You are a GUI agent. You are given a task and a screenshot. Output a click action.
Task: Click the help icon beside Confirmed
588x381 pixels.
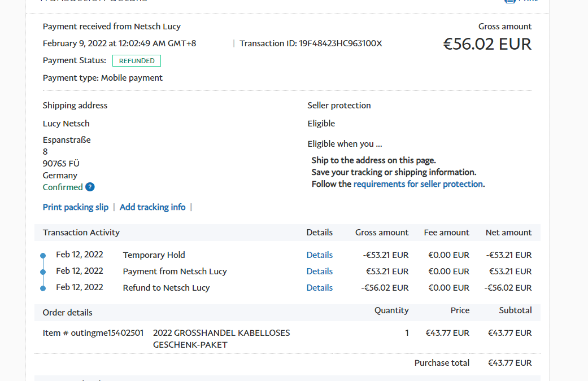tap(90, 187)
